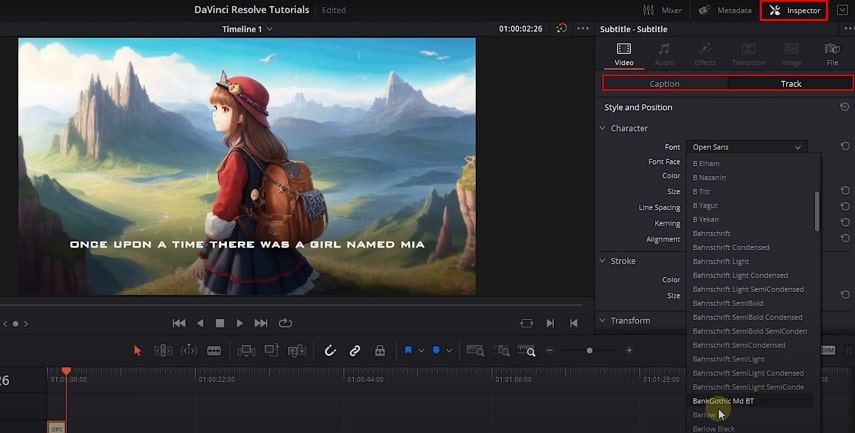The width and height of the screenshot is (855, 433).
Task: Reset the Style and Position section
Action: coord(845,107)
